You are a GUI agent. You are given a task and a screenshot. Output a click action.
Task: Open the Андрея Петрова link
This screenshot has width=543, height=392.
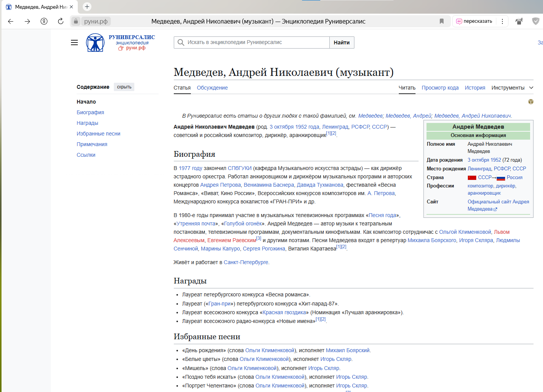(220, 185)
